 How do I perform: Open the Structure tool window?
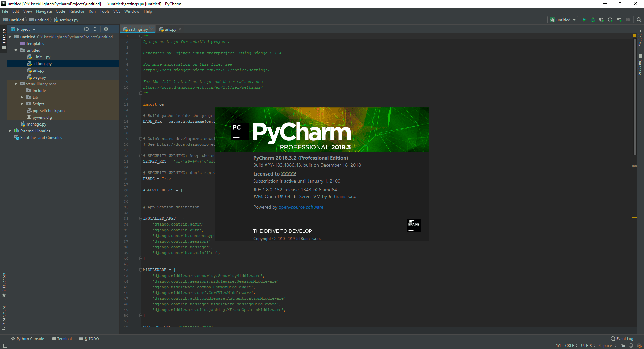point(4,318)
